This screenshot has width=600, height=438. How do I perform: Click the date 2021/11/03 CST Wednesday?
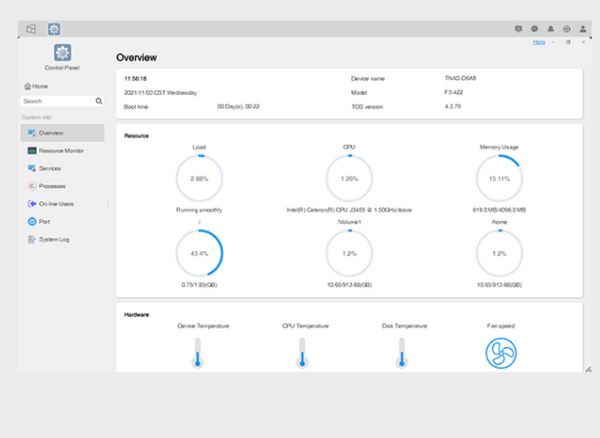[160, 93]
